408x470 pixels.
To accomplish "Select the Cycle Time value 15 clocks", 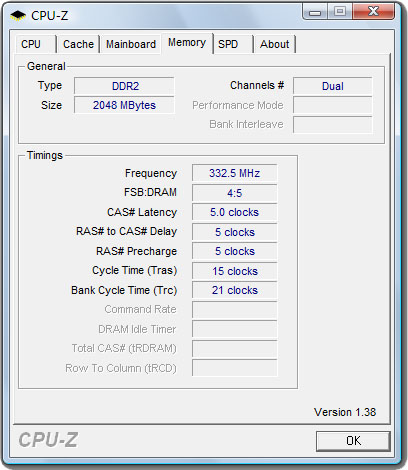I will pos(235,271).
